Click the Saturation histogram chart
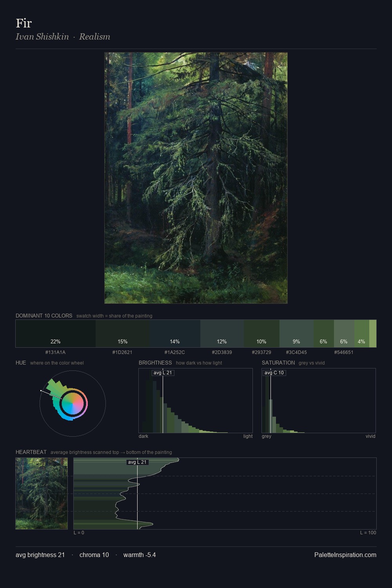This screenshot has height=588, width=392. pos(319,401)
